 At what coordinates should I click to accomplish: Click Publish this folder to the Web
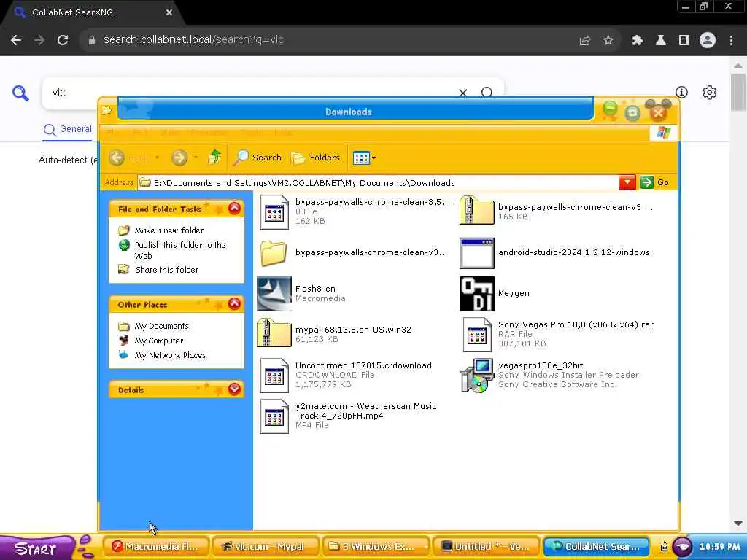pyautogui.click(x=180, y=250)
